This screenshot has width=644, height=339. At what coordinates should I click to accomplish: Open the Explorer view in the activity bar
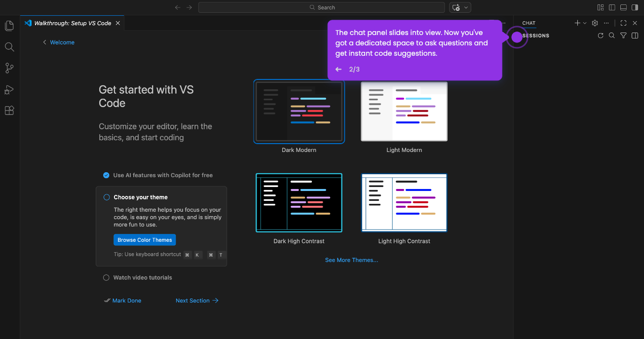[x=9, y=26]
